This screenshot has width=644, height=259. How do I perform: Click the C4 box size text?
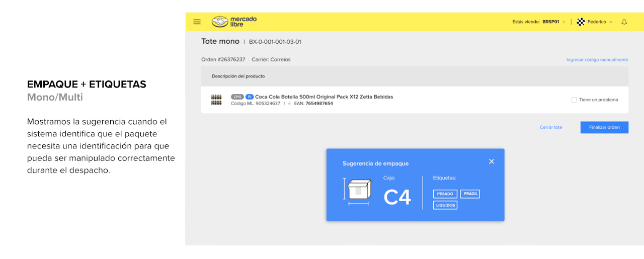pos(397,197)
